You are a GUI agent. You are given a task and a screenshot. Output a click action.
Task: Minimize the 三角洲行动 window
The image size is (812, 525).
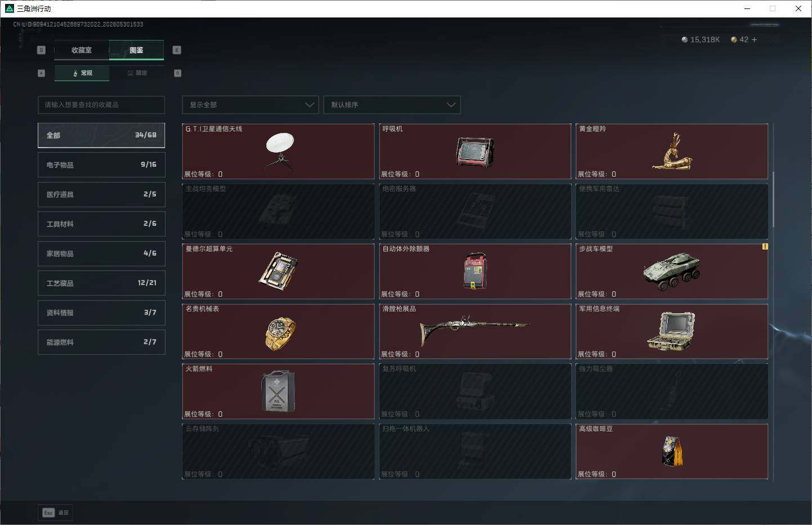pyautogui.click(x=747, y=8)
